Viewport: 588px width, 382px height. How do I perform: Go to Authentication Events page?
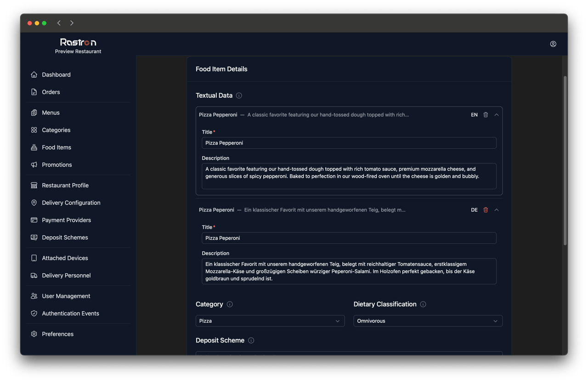click(70, 313)
